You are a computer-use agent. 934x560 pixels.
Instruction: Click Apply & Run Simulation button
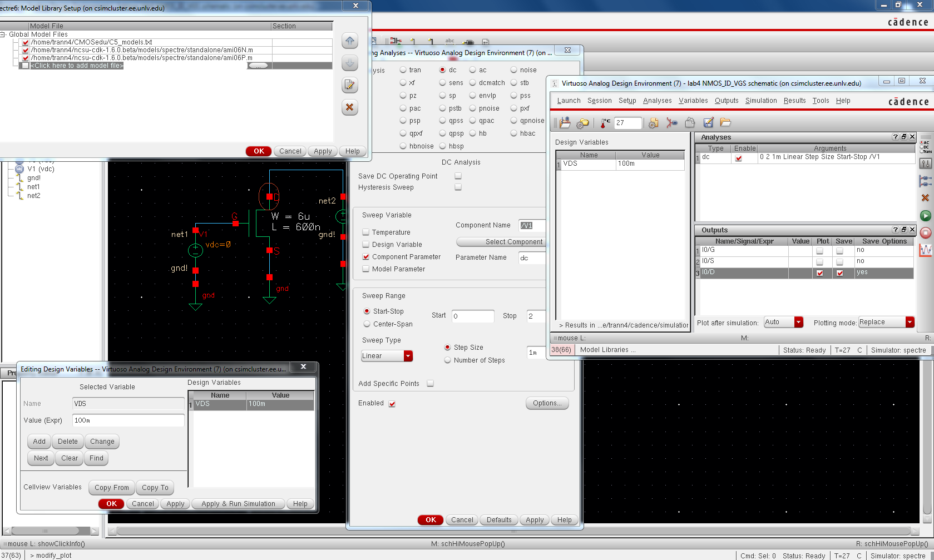point(238,504)
